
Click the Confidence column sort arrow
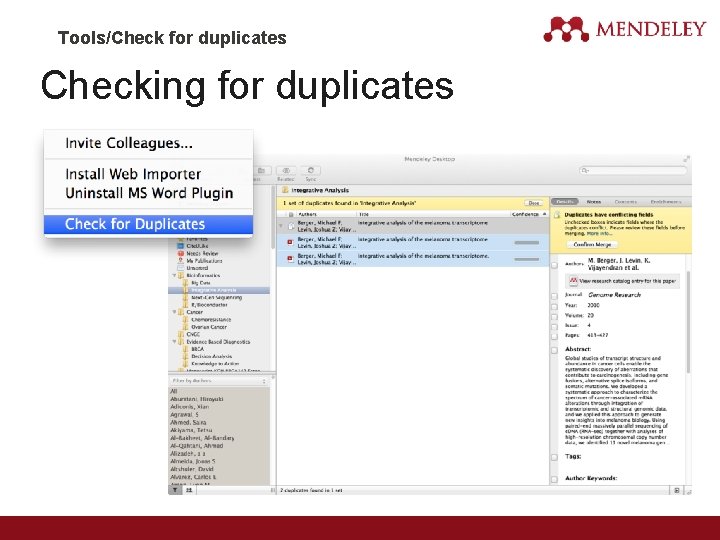545,214
